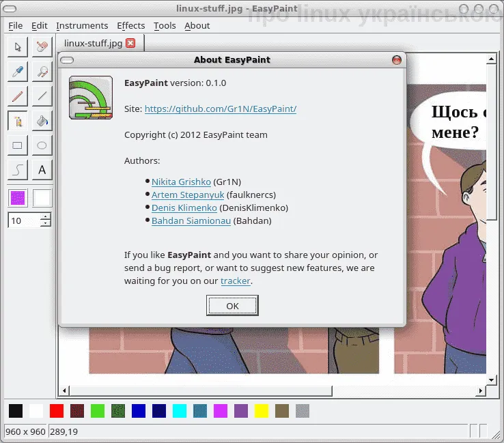The image size is (504, 443).
Task: Select the magnifier zoom tool
Action: click(42, 71)
